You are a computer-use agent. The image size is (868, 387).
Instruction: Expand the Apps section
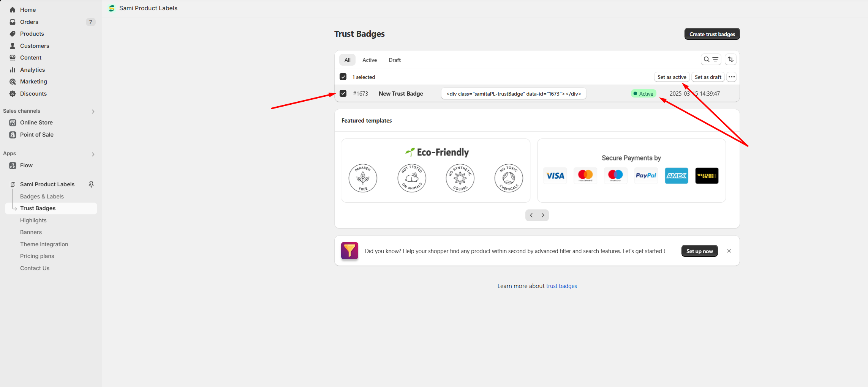tap(93, 154)
